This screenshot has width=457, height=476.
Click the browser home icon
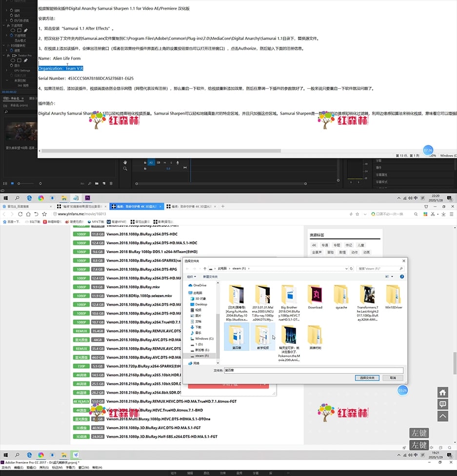[x=28, y=214]
